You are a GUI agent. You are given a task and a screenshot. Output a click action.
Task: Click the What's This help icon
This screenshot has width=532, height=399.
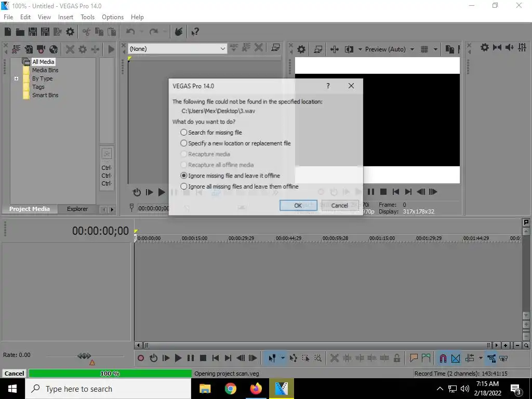coord(195,32)
